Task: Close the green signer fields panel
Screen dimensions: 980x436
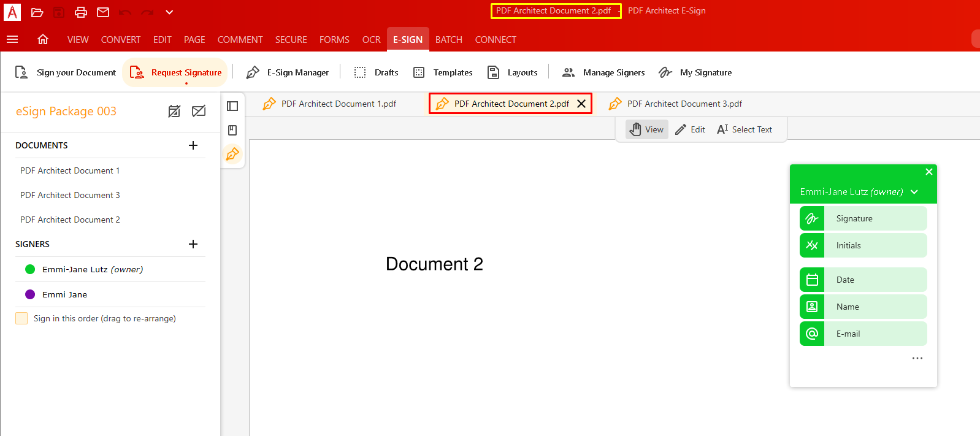Action: click(929, 172)
